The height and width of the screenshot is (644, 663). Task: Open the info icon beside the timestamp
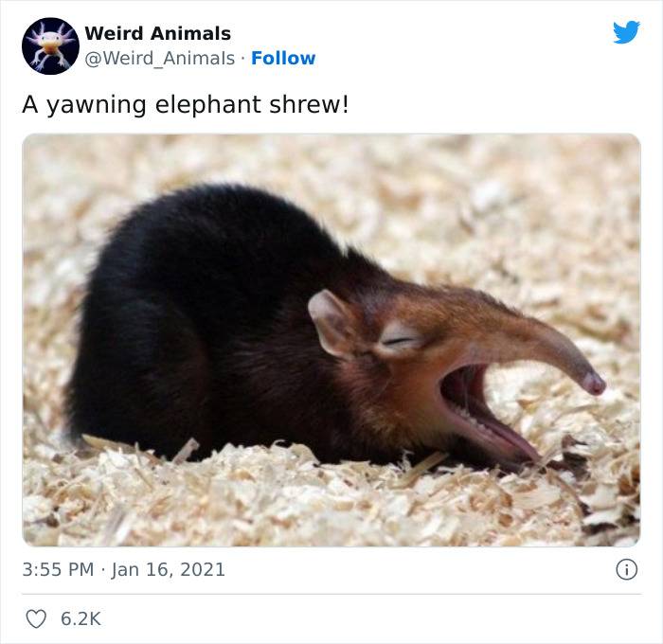coord(626,569)
